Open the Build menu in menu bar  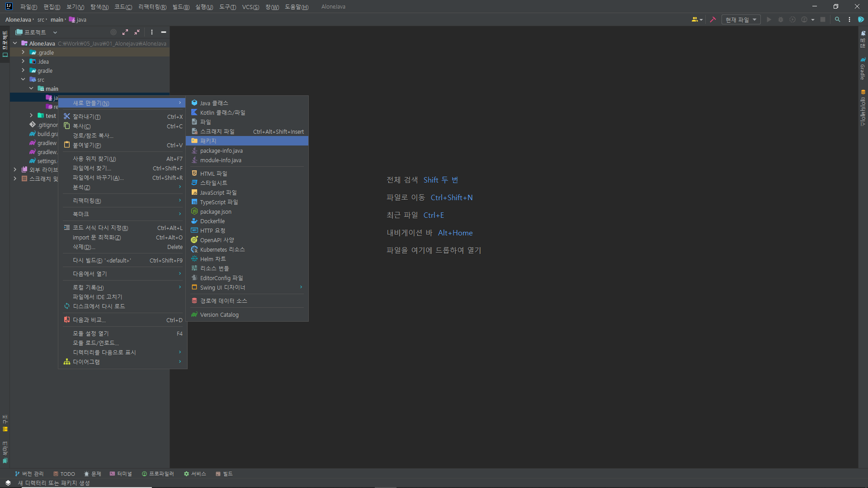pyautogui.click(x=181, y=7)
